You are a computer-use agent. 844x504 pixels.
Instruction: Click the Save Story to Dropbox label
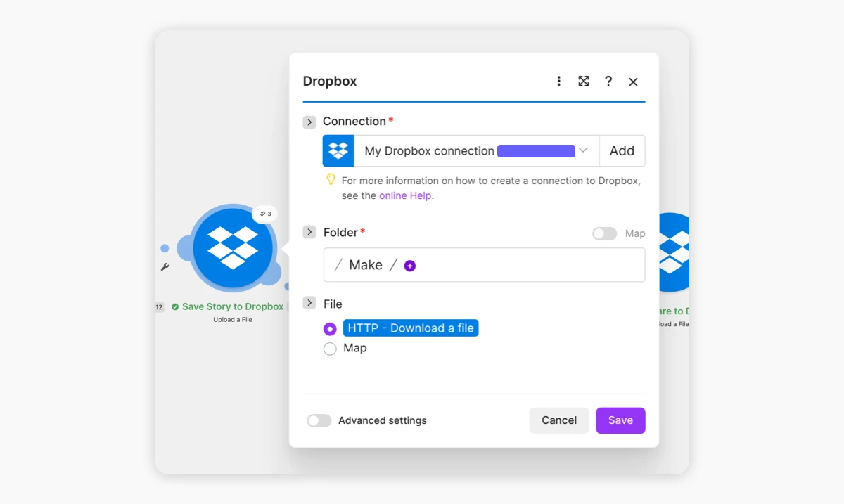233,306
